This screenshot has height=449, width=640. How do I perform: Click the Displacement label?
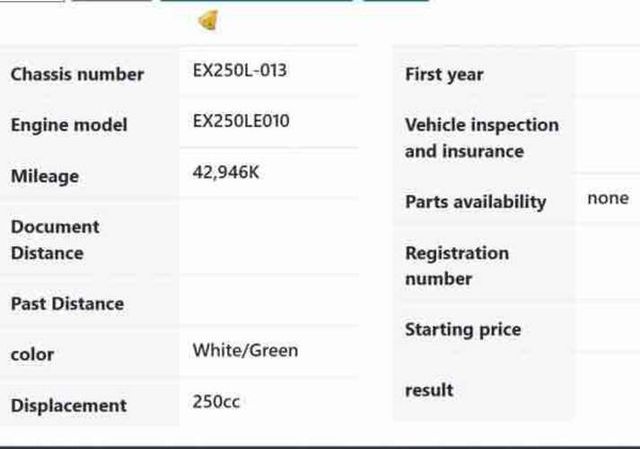point(68,406)
